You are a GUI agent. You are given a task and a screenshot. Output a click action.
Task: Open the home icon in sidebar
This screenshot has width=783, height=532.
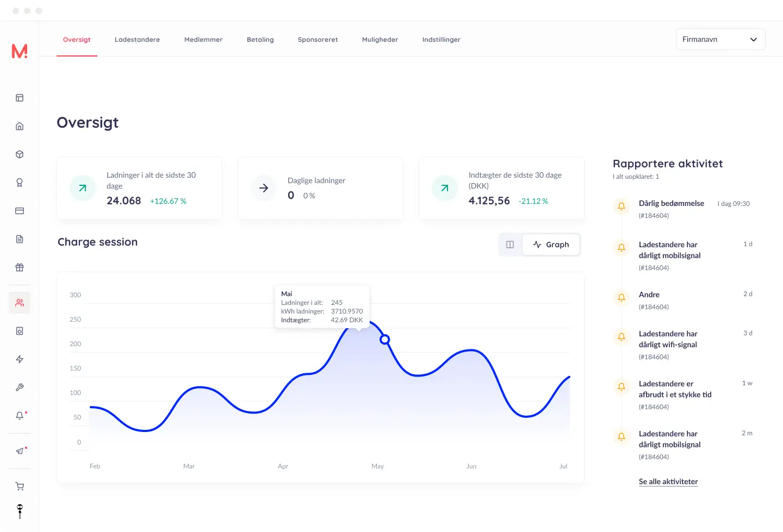pos(20,126)
